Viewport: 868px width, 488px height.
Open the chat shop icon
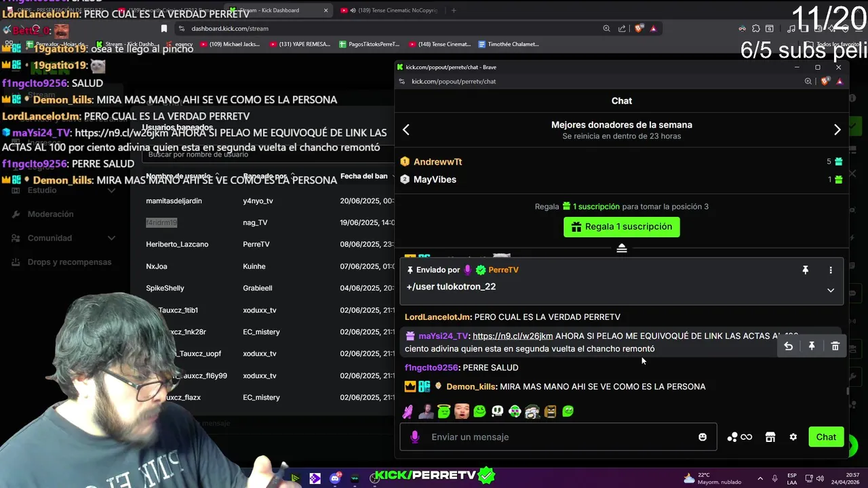(x=770, y=437)
